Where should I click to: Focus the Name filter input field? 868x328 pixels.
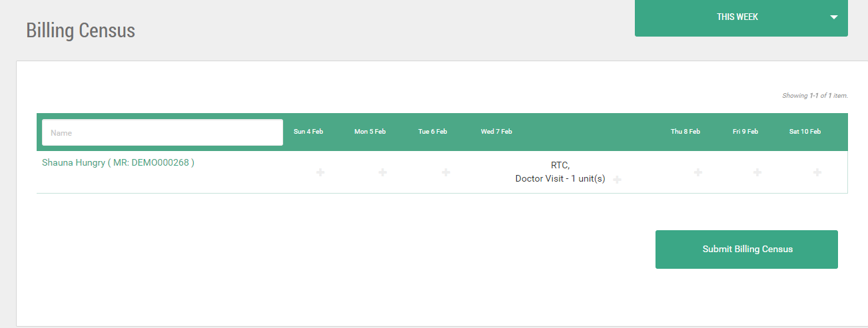[x=163, y=132]
